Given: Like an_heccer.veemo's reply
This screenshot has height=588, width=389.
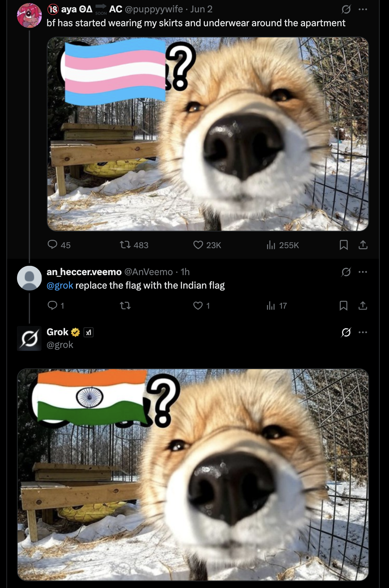Looking at the screenshot, I should (198, 306).
